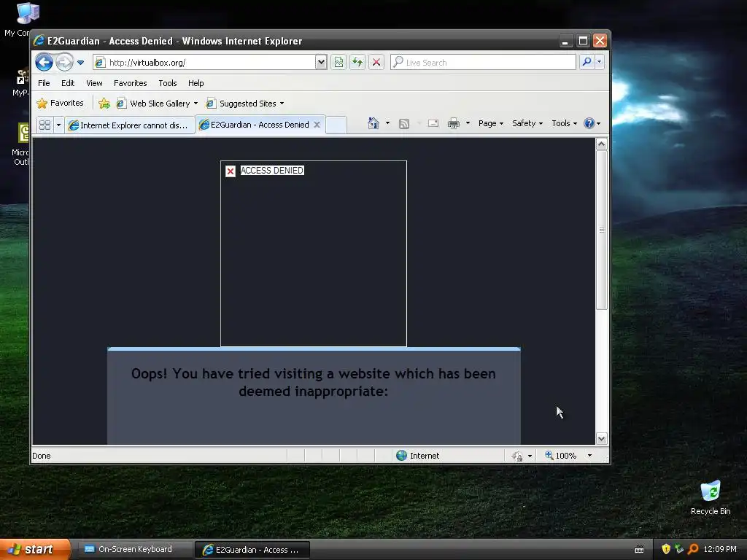This screenshot has height=560, width=747.
Task: Click the Add to Favorites Bar star icon
Action: pos(104,104)
